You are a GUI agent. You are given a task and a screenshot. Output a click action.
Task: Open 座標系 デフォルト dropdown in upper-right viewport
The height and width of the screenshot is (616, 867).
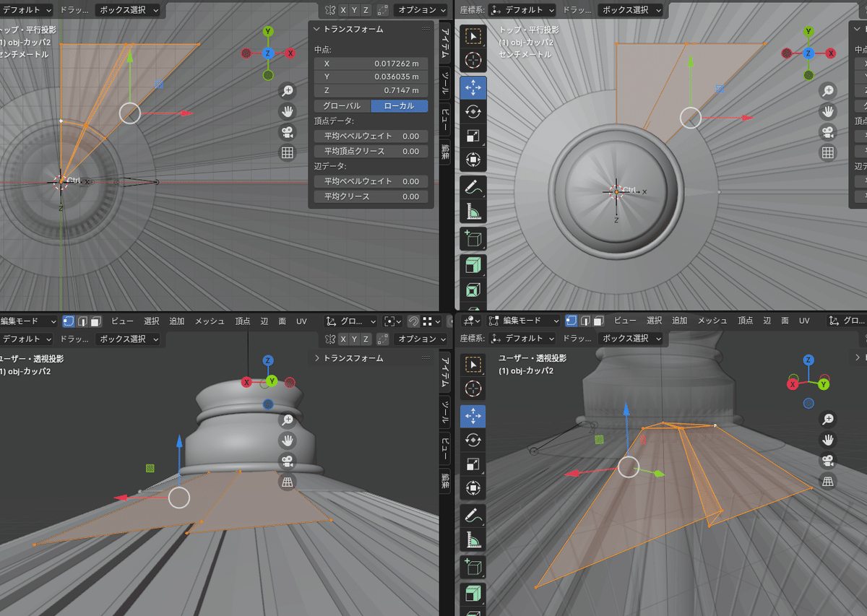pos(522,10)
